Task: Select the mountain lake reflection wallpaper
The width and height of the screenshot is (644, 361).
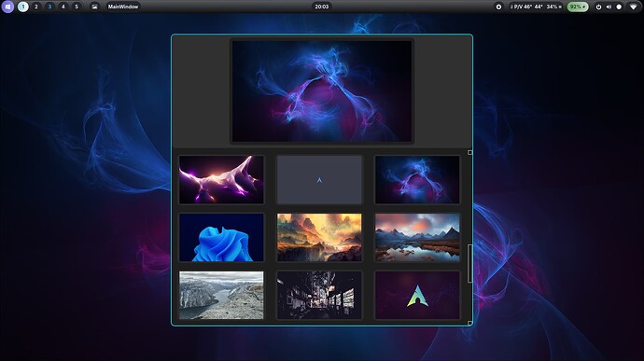Action: coord(417,237)
